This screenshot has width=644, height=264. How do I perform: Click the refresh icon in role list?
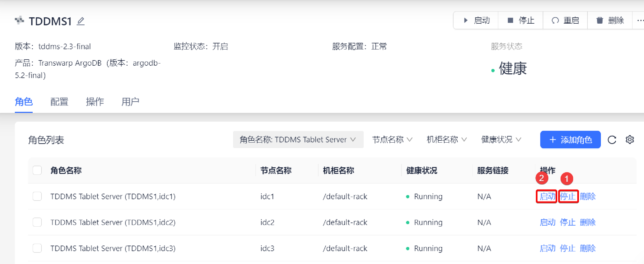click(x=612, y=140)
